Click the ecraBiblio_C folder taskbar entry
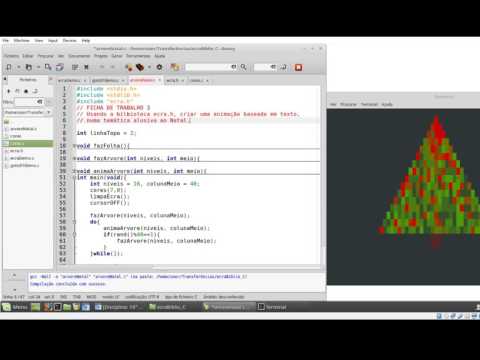480x360 pixels. (x=167, y=307)
